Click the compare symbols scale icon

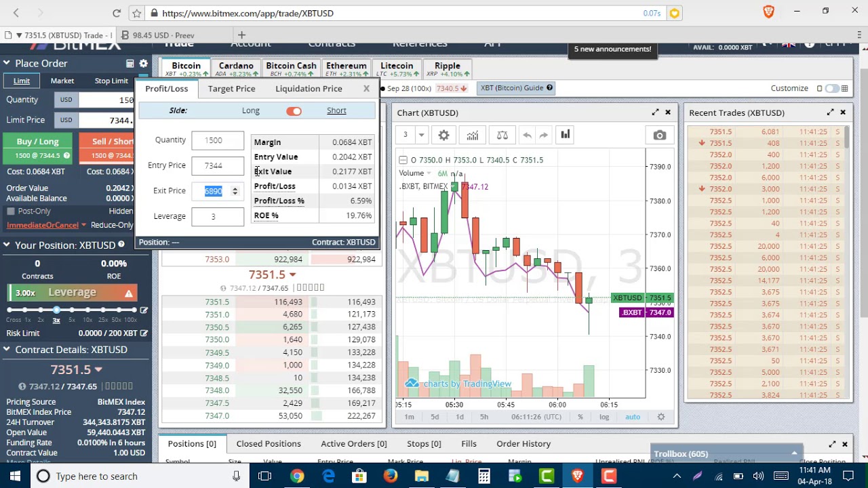pos(502,135)
